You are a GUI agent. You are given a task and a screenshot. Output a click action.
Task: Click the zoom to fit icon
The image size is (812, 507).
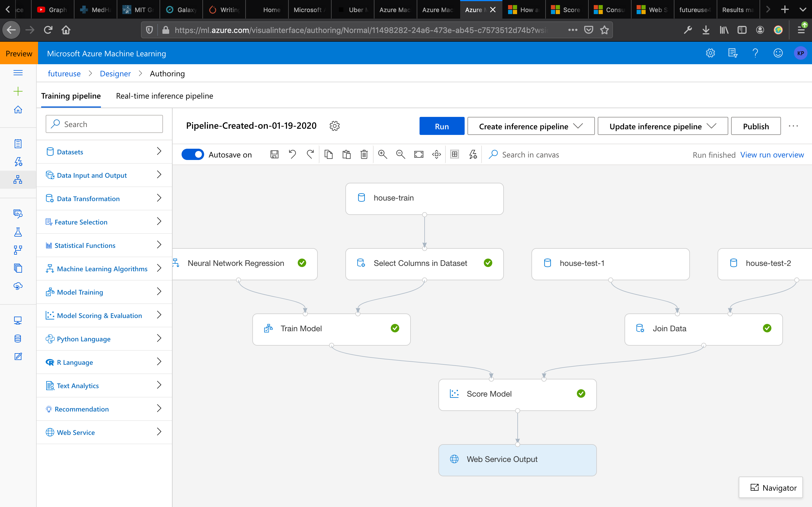click(419, 155)
